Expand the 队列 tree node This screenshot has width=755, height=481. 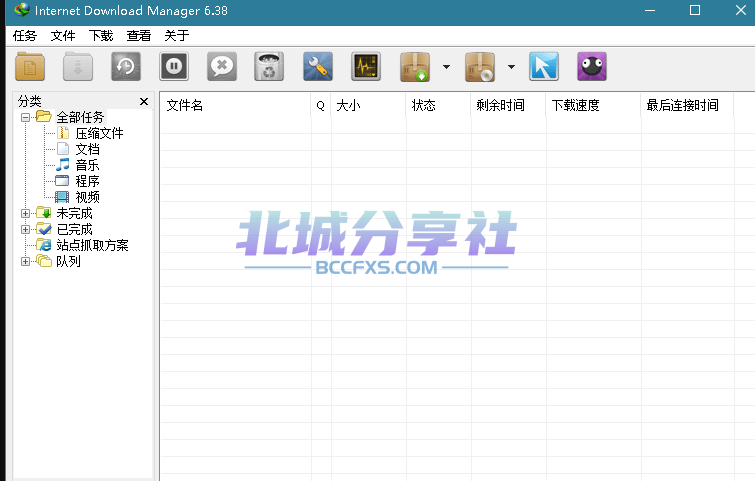point(26,261)
